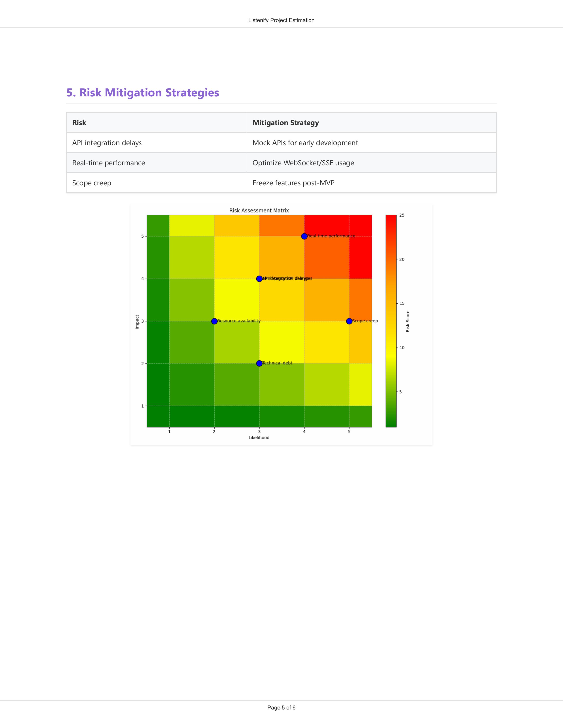Click the "Likelihood" axis label
This screenshot has width=563, height=728.
259,438
